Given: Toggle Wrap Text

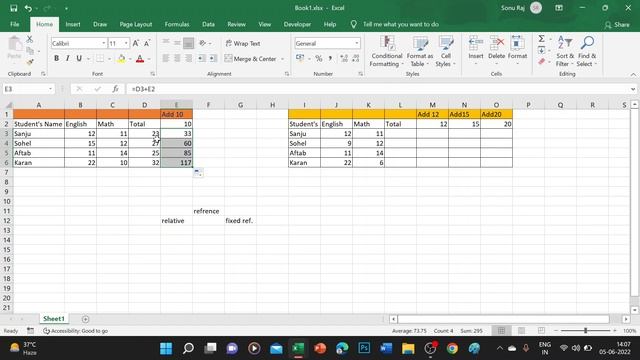Looking at the screenshot, I should [243, 43].
